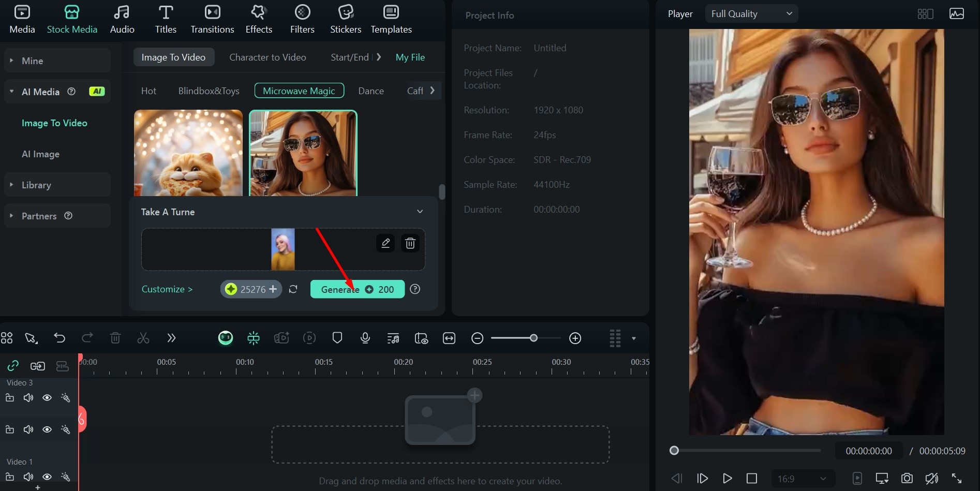
Task: Mute the Video 1 track
Action: pyautogui.click(x=28, y=477)
